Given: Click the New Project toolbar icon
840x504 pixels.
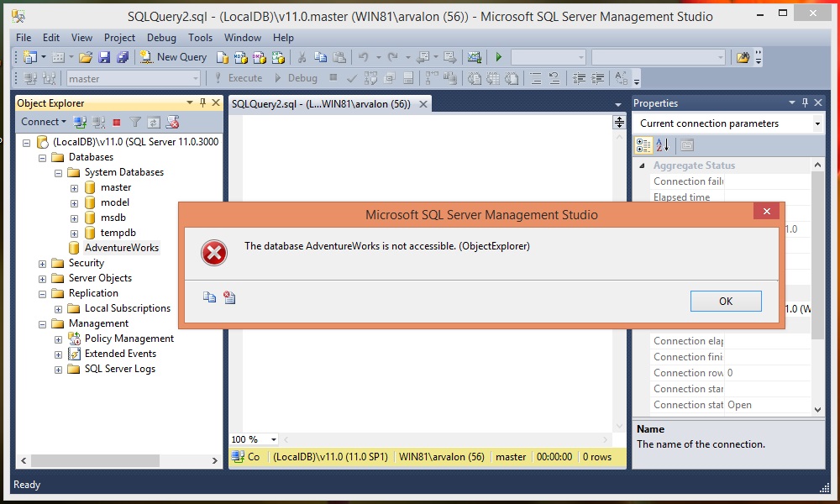Looking at the screenshot, I should [30, 57].
